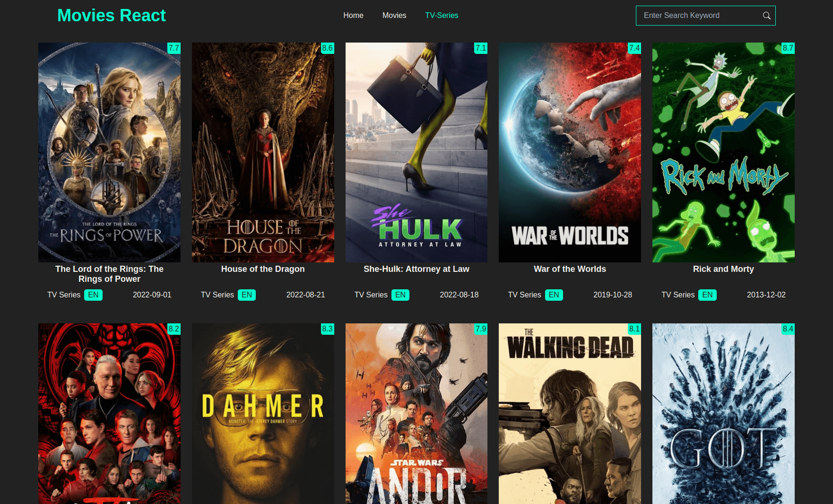833x504 pixels.
Task: Open the Dahmer poster
Action: (x=263, y=414)
